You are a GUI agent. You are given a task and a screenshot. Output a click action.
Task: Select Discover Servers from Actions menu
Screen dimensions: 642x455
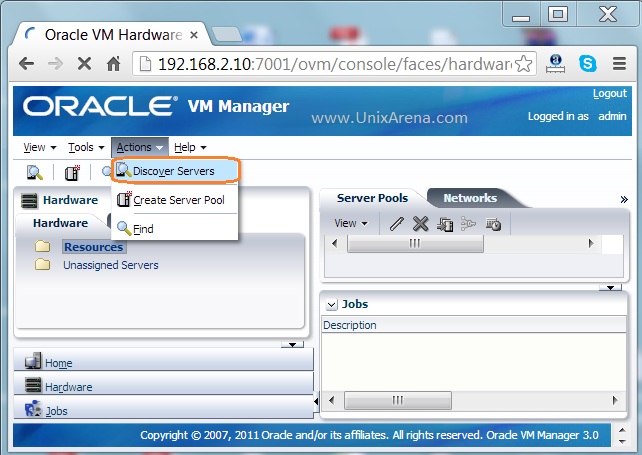[x=176, y=171]
